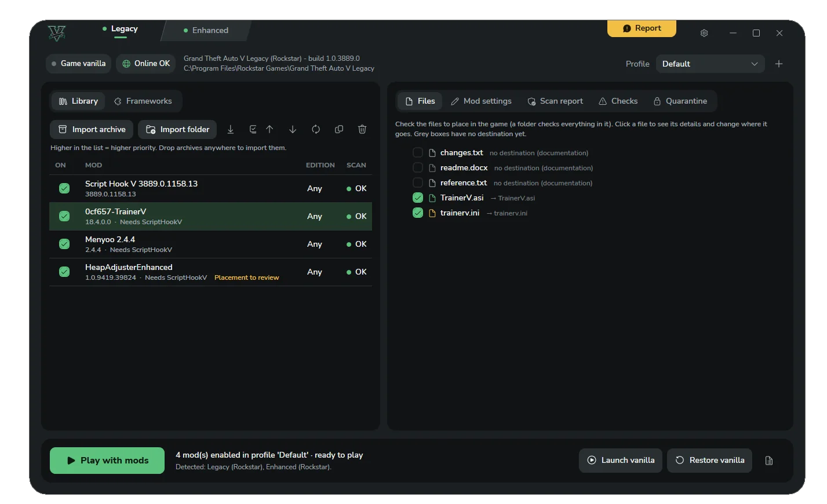Check the readme.docx file checkbox
The image size is (827, 504).
(x=417, y=167)
